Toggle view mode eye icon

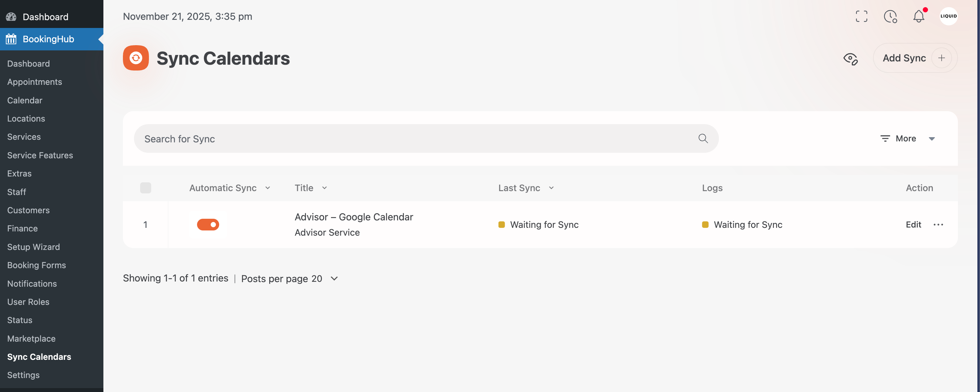point(850,59)
